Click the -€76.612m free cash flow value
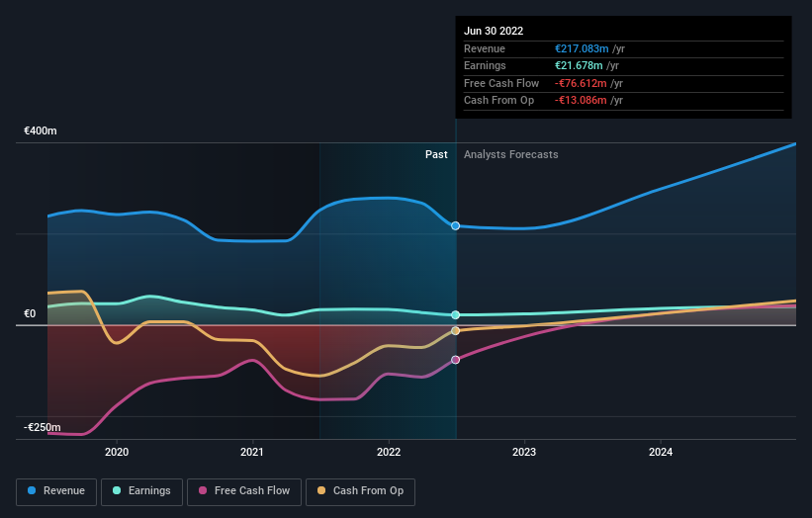The image size is (812, 518). tap(581, 83)
